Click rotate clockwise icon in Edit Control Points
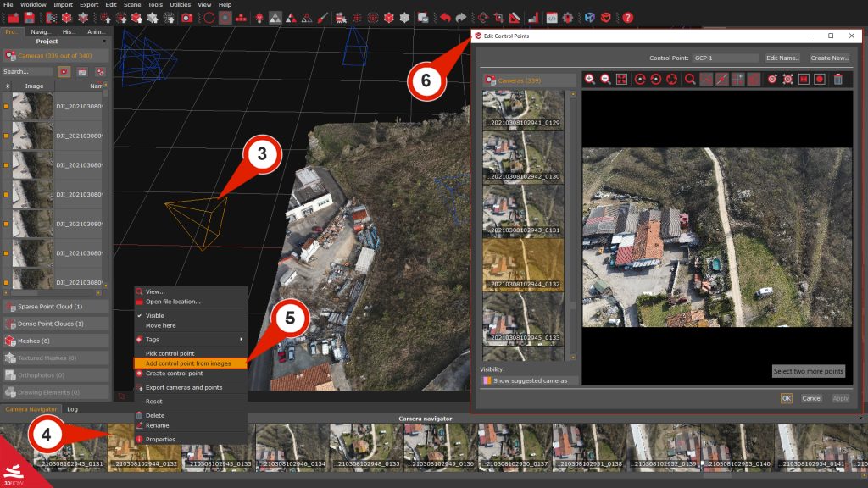The image size is (868, 488). point(640,79)
